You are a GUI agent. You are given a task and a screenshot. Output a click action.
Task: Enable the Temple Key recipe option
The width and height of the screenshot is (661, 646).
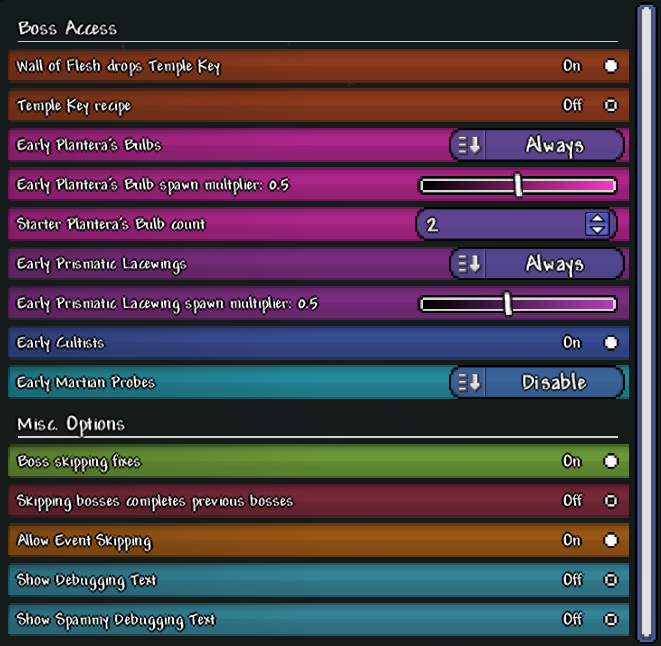point(611,105)
